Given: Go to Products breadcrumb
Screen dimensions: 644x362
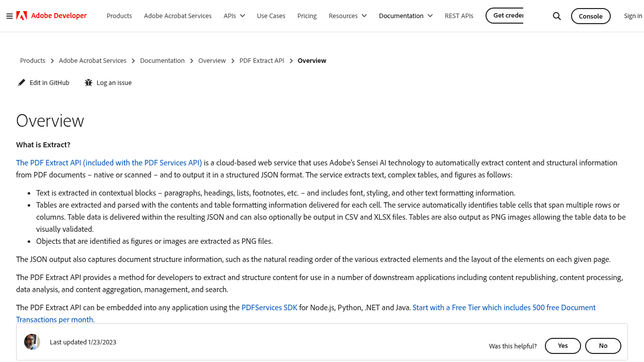Looking at the screenshot, I should pyautogui.click(x=33, y=60).
